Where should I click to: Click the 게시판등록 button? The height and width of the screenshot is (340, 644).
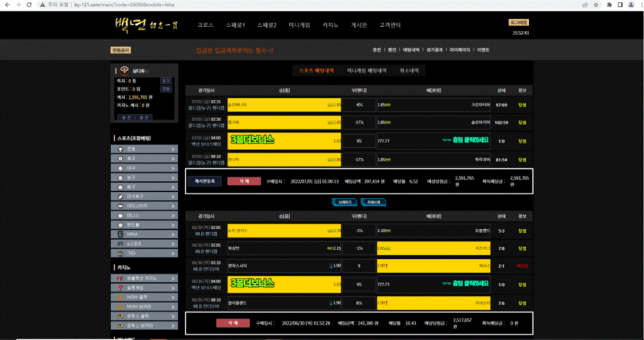(204, 180)
